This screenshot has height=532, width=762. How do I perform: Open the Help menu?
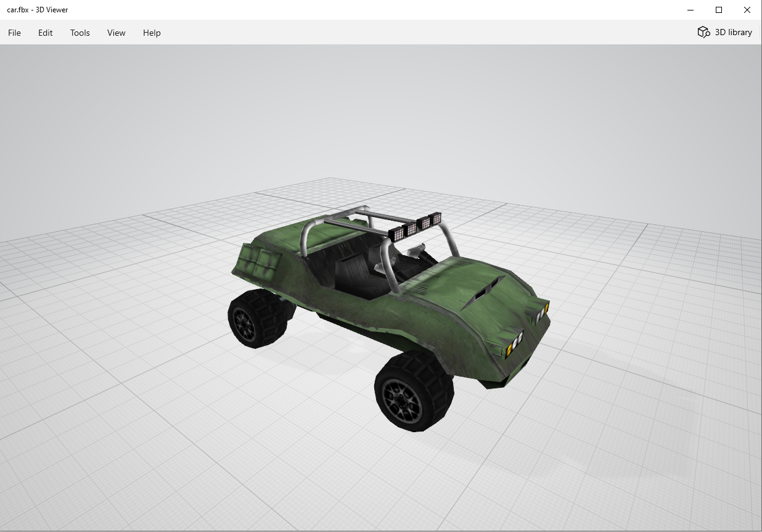(151, 33)
